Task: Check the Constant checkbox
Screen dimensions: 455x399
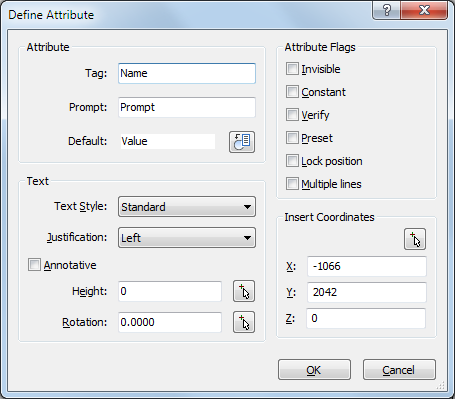Action: click(x=292, y=92)
